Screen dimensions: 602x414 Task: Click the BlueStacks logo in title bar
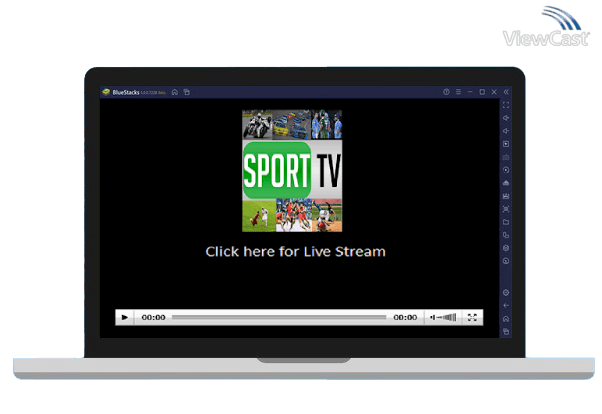(x=106, y=92)
